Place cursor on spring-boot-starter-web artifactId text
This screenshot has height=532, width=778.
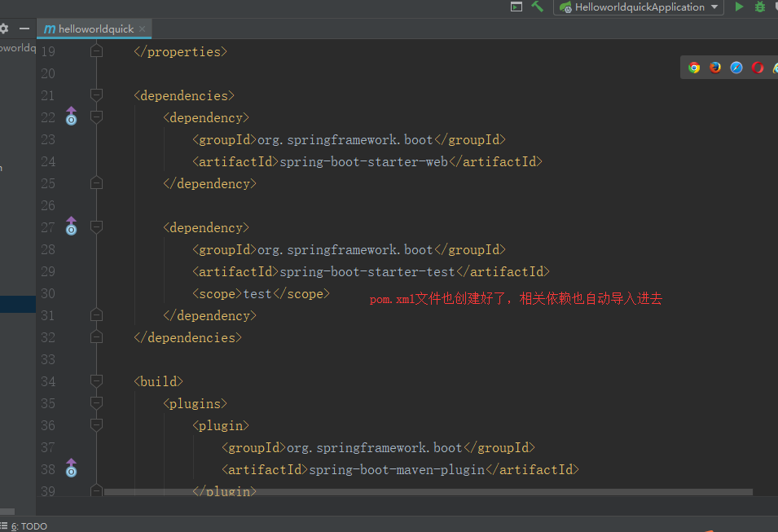(x=363, y=161)
